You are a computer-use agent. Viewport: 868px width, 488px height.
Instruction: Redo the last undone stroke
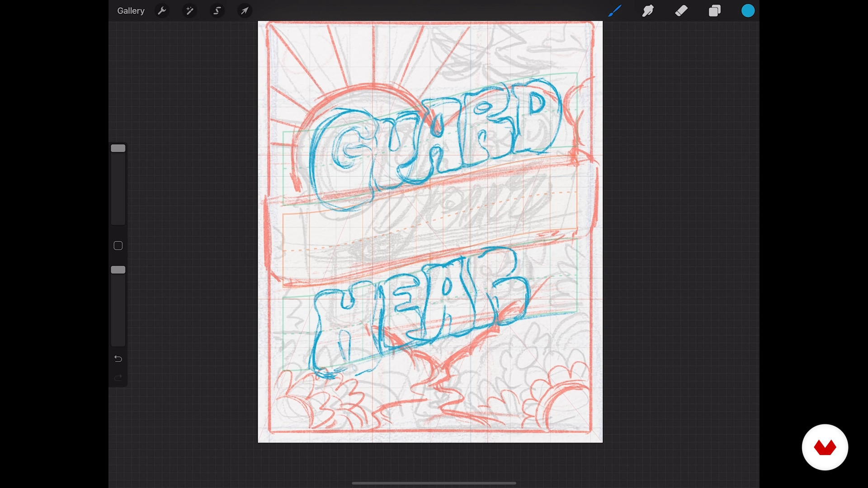[x=118, y=378]
